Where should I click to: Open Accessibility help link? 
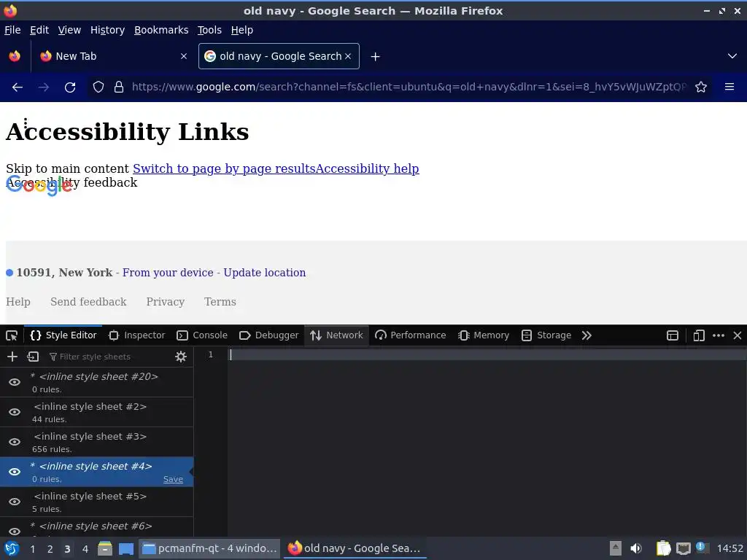coord(368,168)
